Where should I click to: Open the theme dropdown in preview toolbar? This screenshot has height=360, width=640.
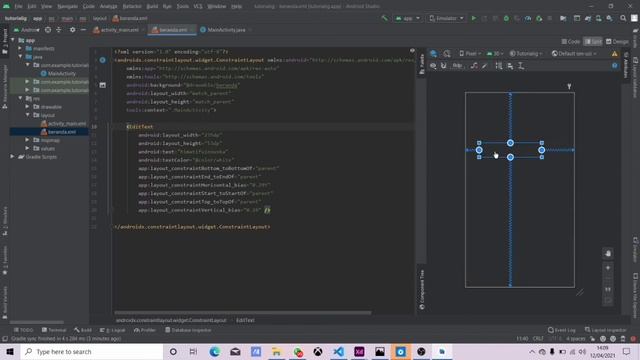[526, 53]
